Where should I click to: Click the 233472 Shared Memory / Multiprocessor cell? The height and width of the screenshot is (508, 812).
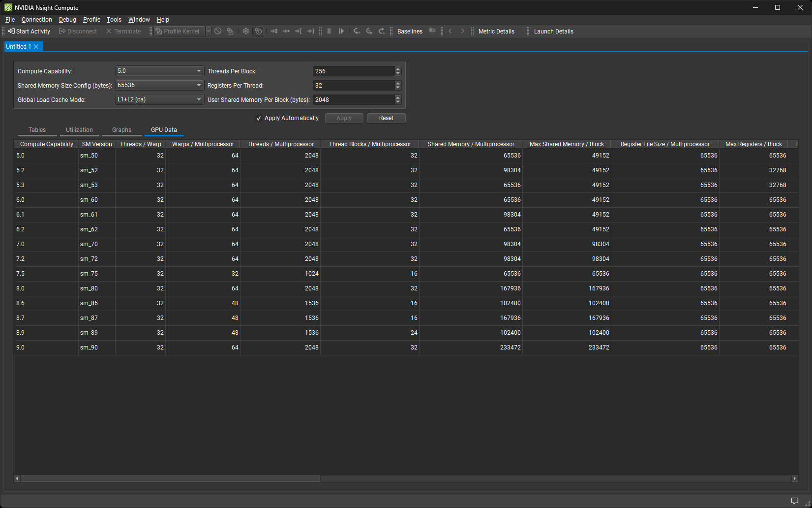pos(471,348)
